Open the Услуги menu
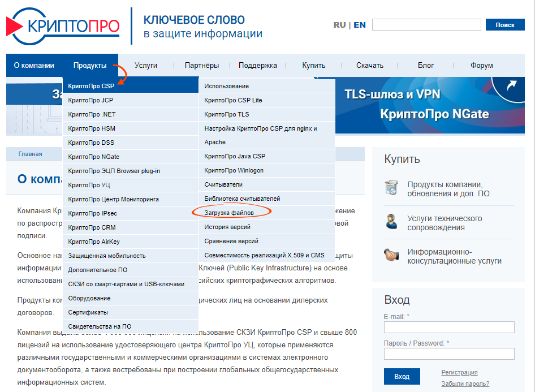 pyautogui.click(x=146, y=65)
